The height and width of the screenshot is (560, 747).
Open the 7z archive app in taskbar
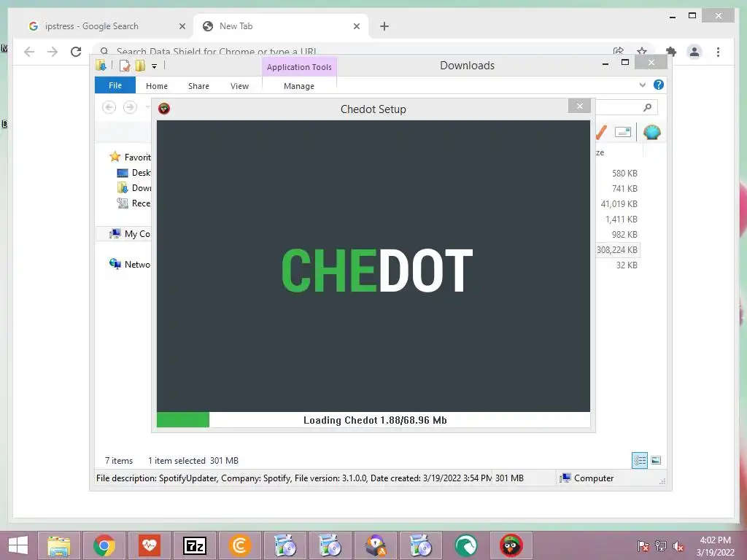click(x=194, y=545)
